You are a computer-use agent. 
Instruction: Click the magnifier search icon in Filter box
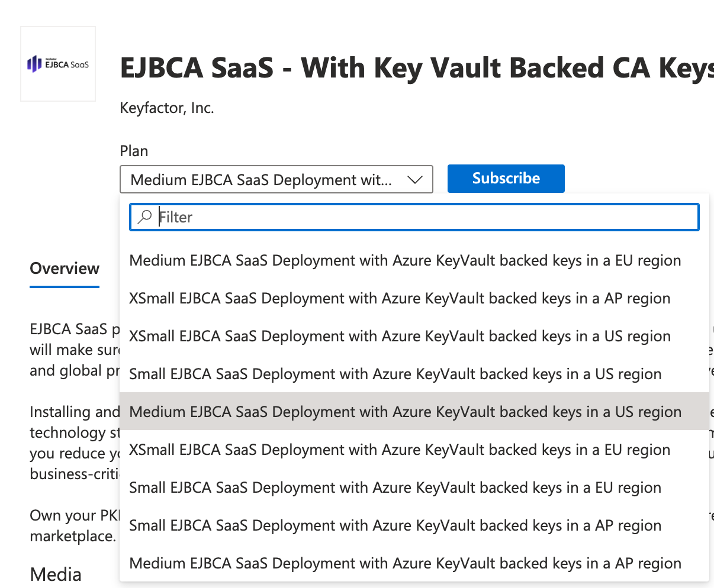tap(144, 217)
